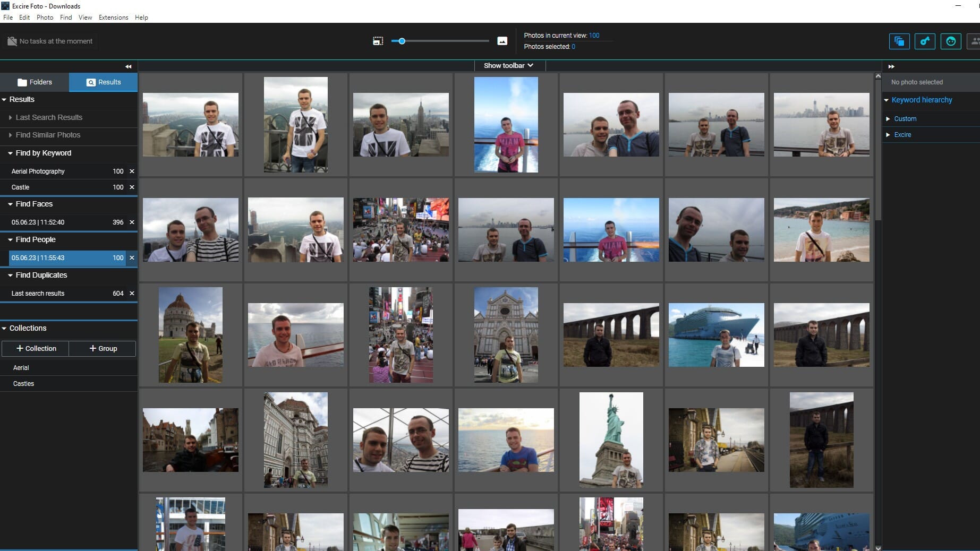
Task: Click the + Group button
Action: pyautogui.click(x=102, y=349)
